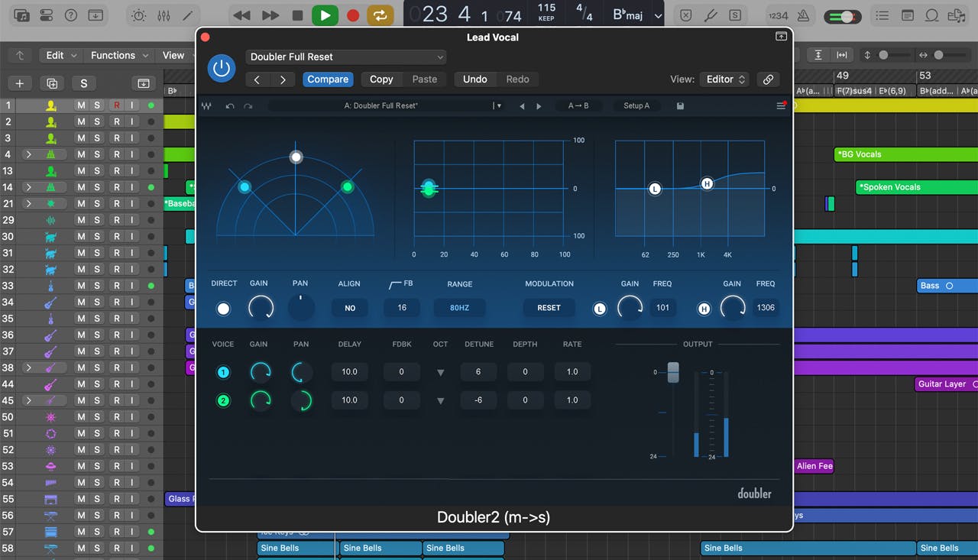The height and width of the screenshot is (560, 978).
Task: Open the Doubler Full Reset preset dropdown
Action: [x=346, y=57]
